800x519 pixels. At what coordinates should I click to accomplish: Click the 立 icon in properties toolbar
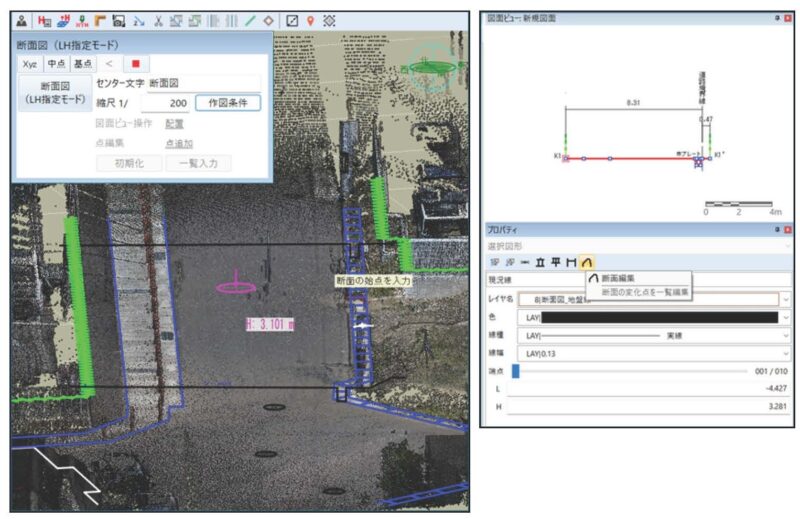[539, 261]
